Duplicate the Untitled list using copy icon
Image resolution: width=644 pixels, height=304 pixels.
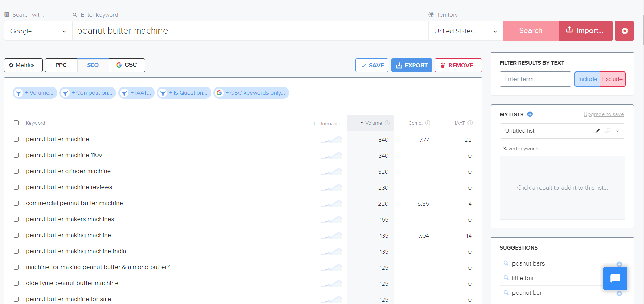[608, 131]
